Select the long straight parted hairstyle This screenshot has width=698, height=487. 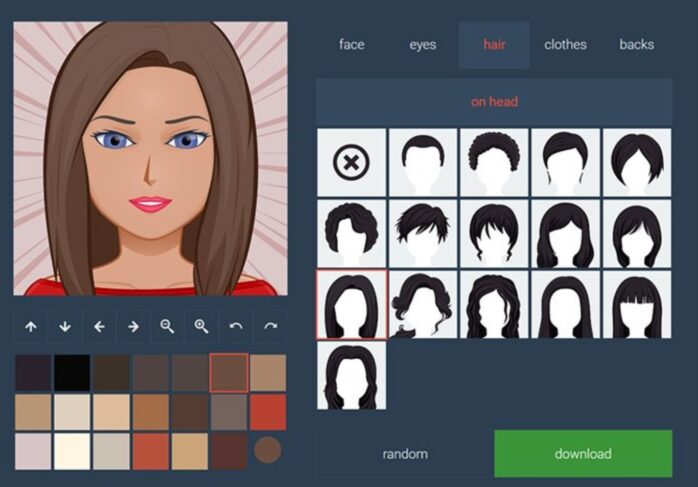click(565, 304)
